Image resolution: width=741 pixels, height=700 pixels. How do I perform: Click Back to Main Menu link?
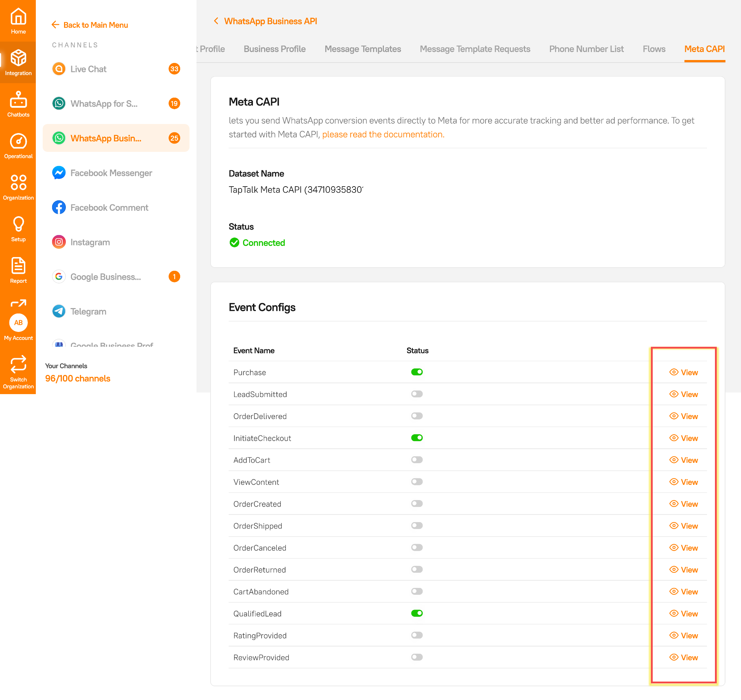tap(96, 25)
